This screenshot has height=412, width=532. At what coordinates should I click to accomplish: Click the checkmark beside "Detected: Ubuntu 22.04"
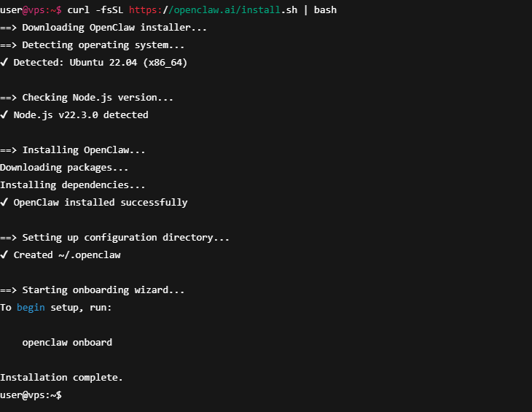(x=4, y=63)
